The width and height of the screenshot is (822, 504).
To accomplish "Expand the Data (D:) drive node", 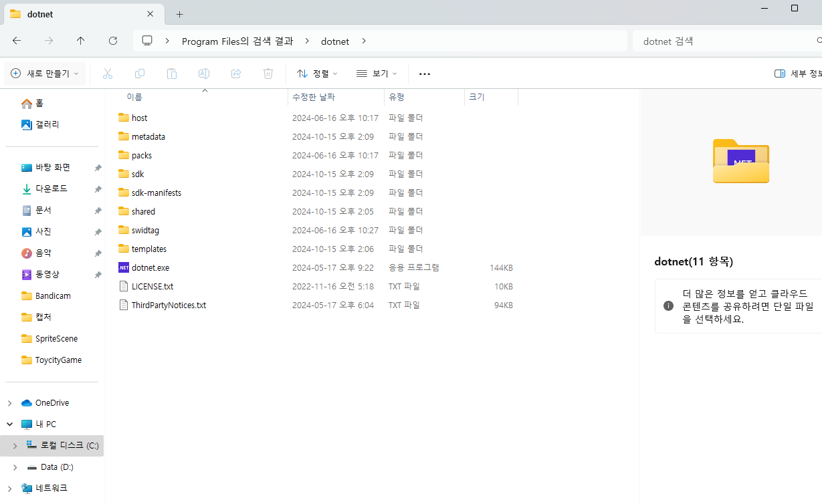I will point(15,467).
